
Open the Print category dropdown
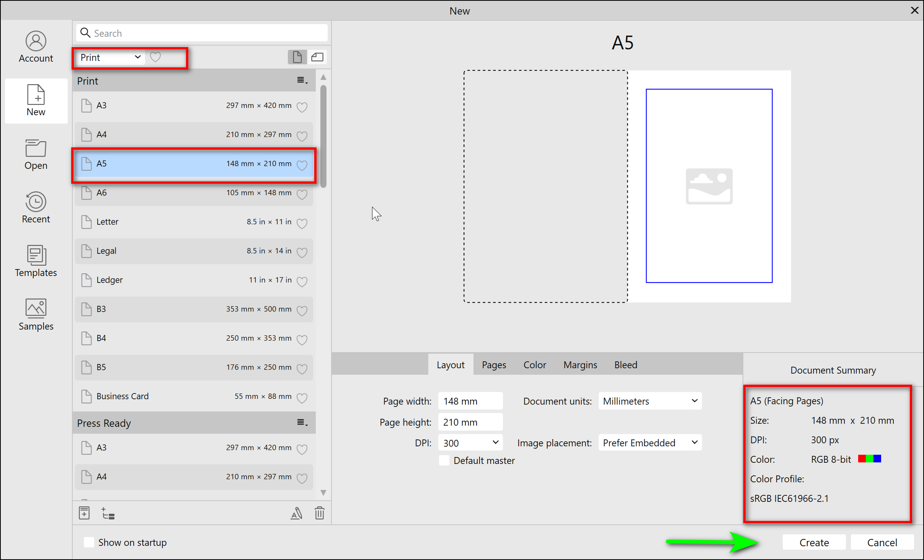pyautogui.click(x=110, y=57)
